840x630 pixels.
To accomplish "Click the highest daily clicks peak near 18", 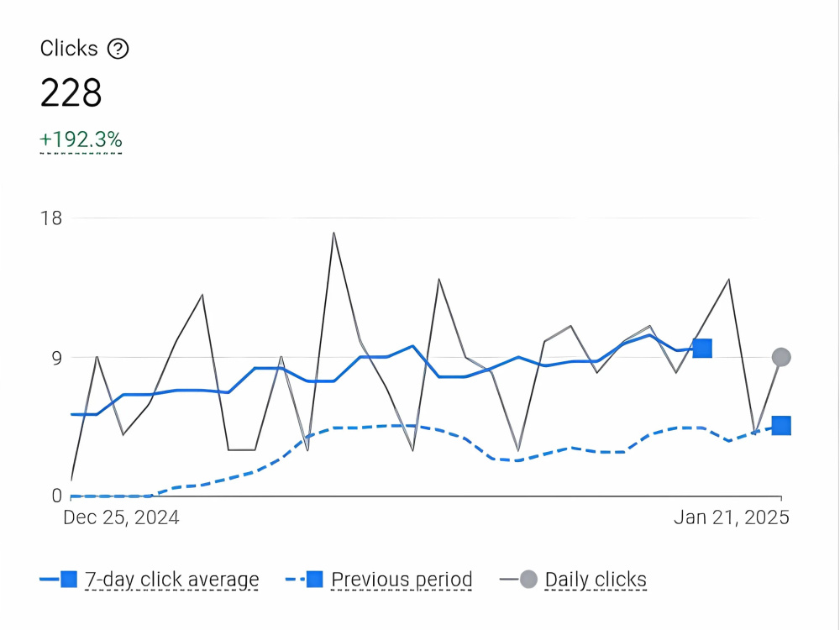I will point(333,233).
